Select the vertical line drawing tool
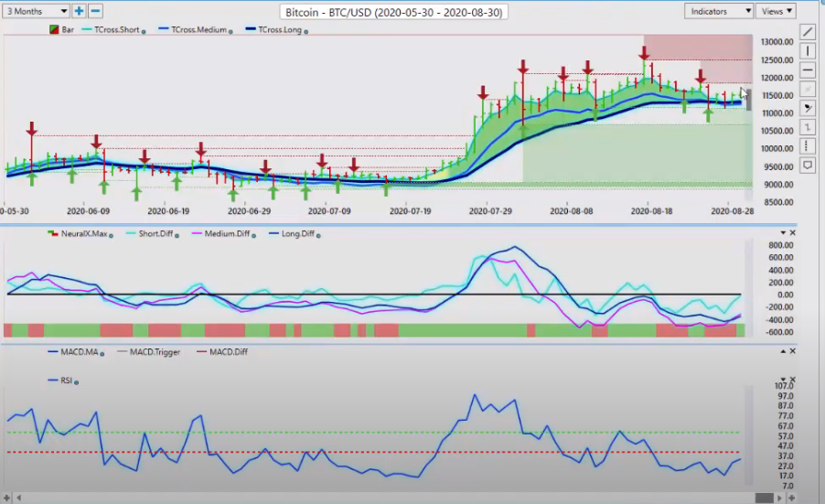This screenshot has width=825, height=504. (807, 51)
